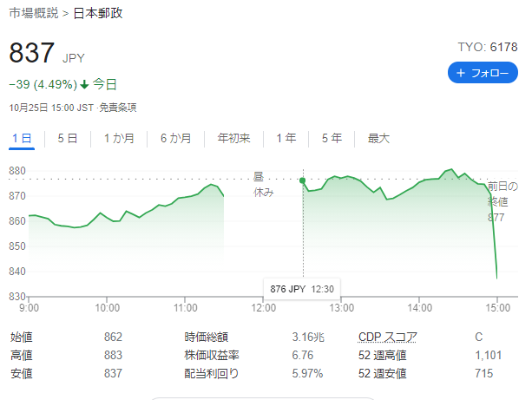The width and height of the screenshot is (532, 400).
Task: Click the 52 週安値 value 715
Action: click(x=483, y=374)
